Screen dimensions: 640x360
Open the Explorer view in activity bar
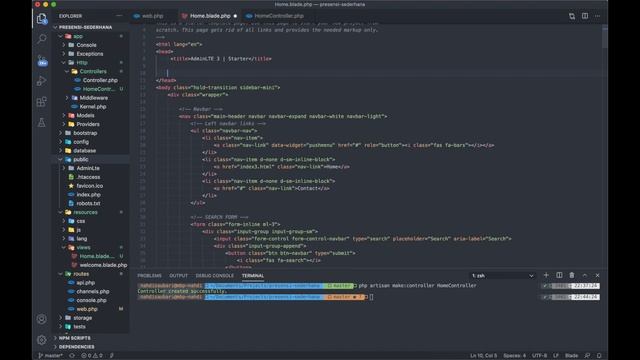[42, 18]
